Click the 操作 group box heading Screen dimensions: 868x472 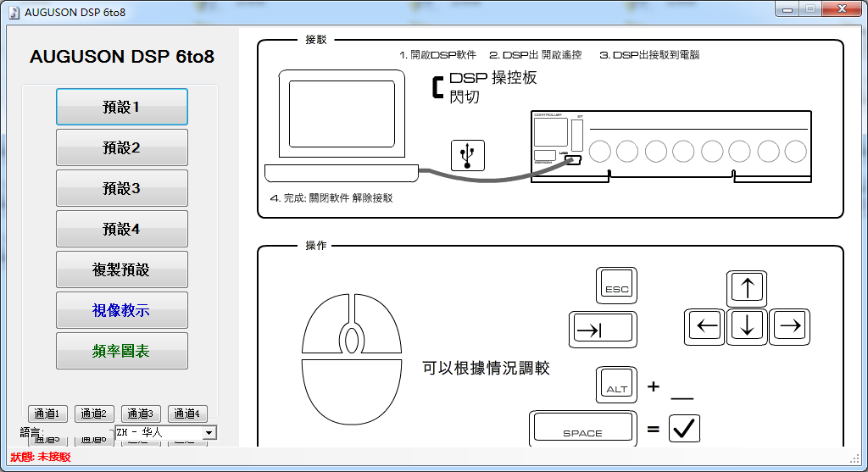coord(316,245)
